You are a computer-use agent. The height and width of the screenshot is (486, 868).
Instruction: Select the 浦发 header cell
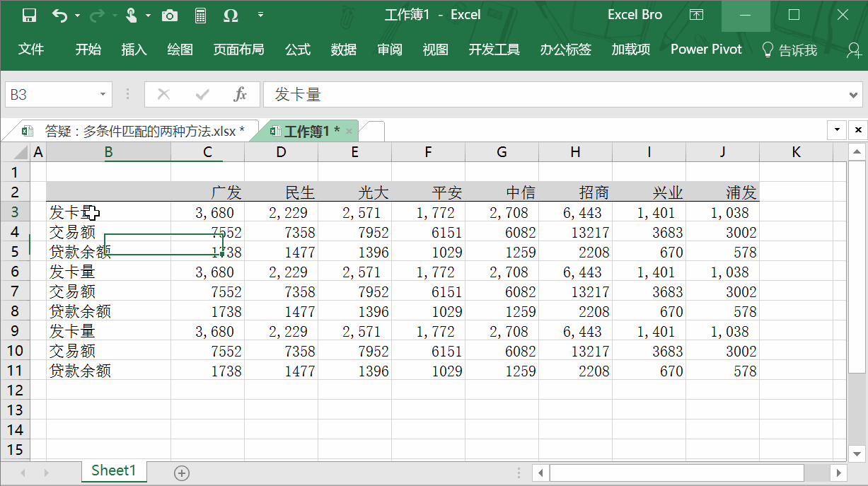point(722,192)
